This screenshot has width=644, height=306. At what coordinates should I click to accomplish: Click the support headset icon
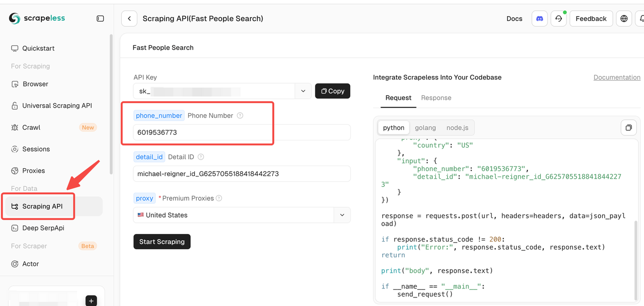click(x=558, y=19)
